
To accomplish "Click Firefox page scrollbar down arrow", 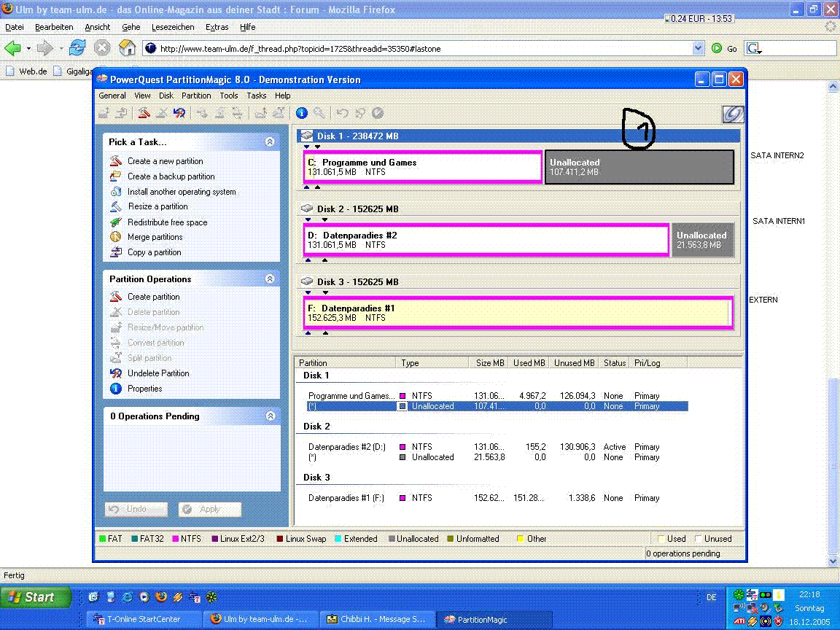I will [833, 561].
